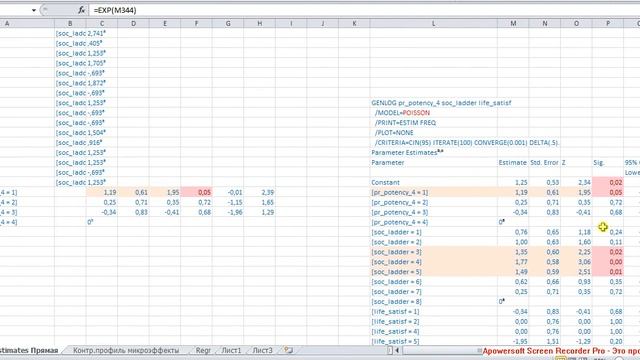Select the 1,77 estimate for soc_ladder = 4
Image resolution: width=640 pixels, height=360 pixels.
[x=513, y=262]
